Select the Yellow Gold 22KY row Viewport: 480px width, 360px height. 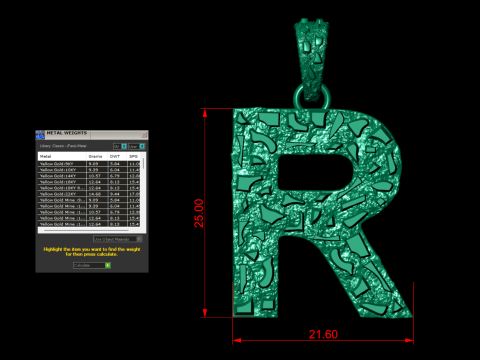89,194
